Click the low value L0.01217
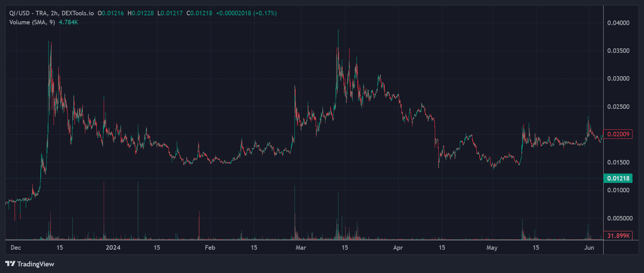Screen dimensions: 644x273 [x=170, y=13]
